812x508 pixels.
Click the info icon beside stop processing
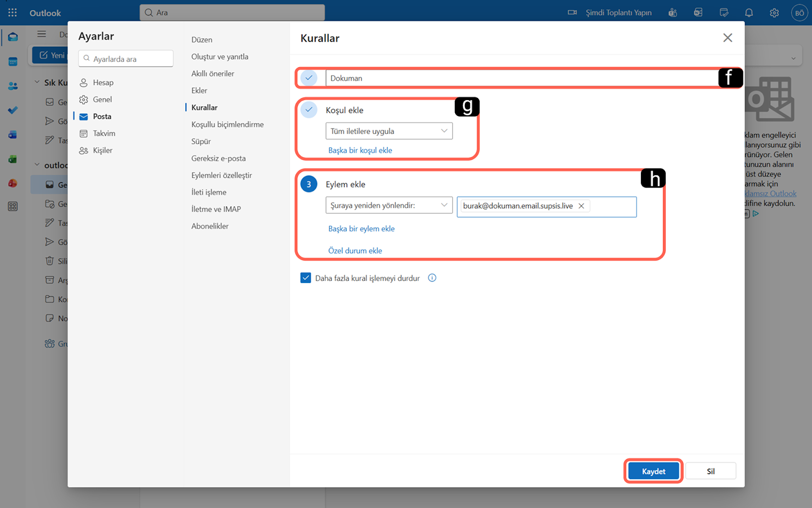pyautogui.click(x=432, y=278)
